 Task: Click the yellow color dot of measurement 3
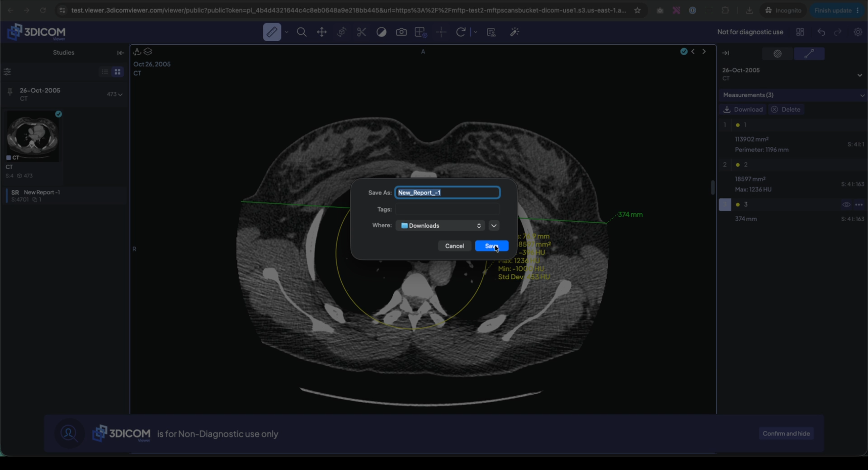[x=738, y=204]
